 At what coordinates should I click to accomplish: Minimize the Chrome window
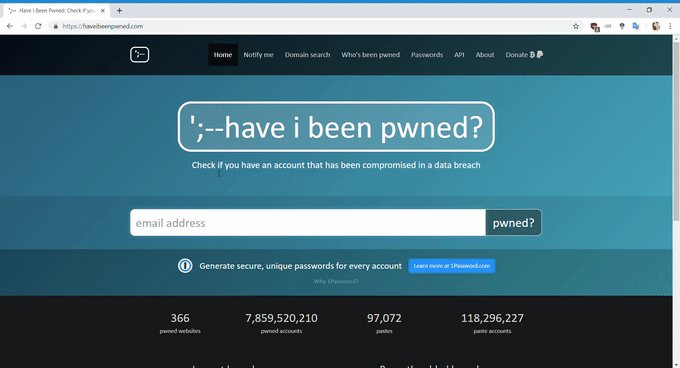[x=629, y=10]
